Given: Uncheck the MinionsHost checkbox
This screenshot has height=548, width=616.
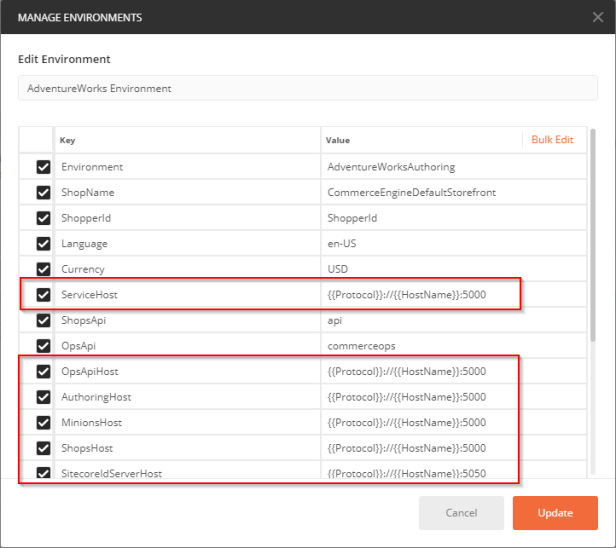Looking at the screenshot, I should 43,423.
